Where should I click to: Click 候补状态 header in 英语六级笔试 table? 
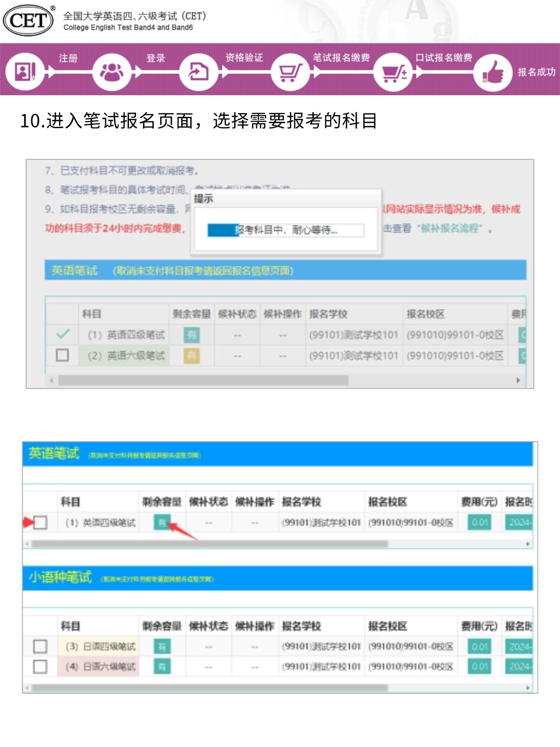point(237,314)
